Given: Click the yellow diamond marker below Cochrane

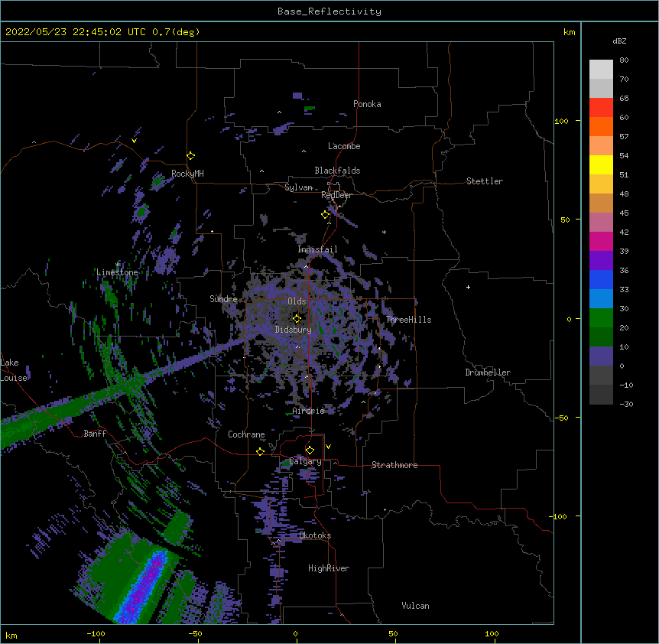Looking at the screenshot, I should [x=260, y=451].
